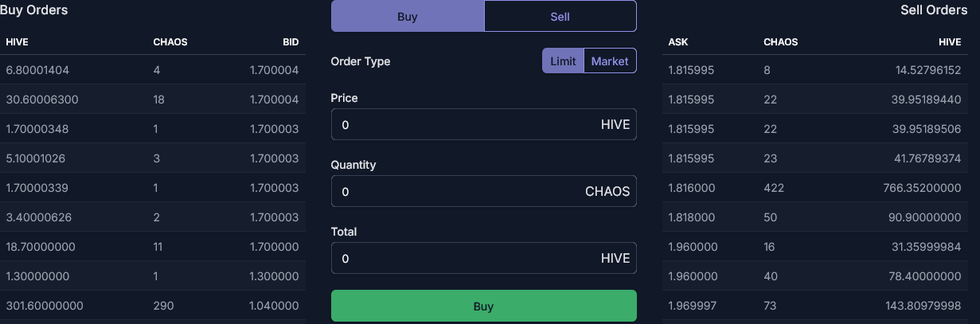980x324 pixels.
Task: Select buy order totaling 5.10001026 HIVE
Action: [x=153, y=158]
